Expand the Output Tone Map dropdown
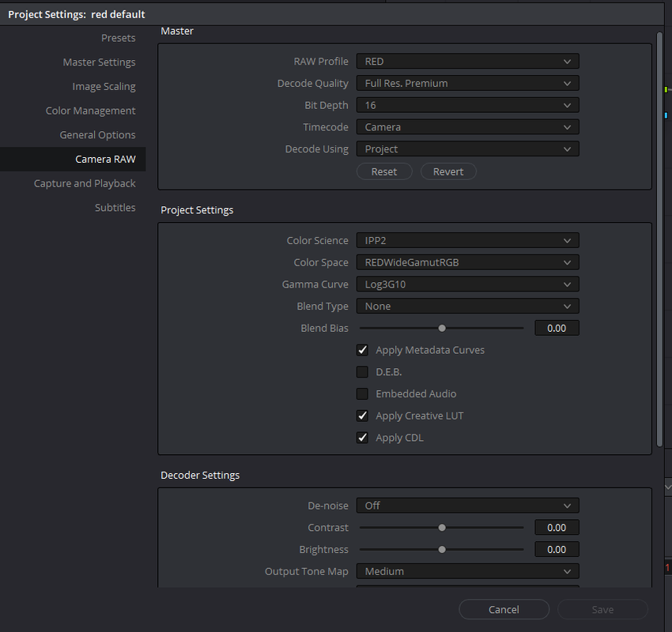 click(467, 571)
